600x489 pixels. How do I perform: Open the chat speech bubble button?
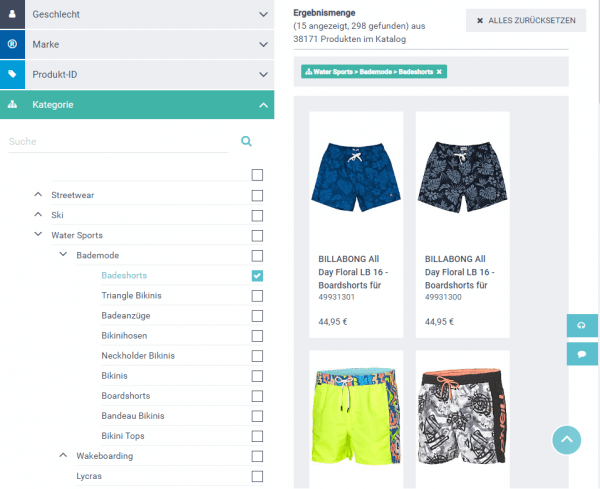tap(582, 354)
